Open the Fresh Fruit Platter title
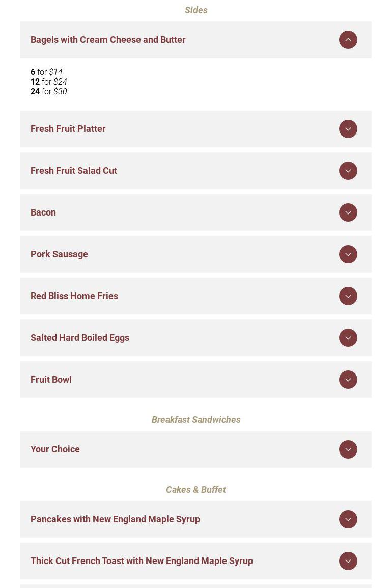Image resolution: width=392 pixels, height=588 pixels. click(x=68, y=129)
